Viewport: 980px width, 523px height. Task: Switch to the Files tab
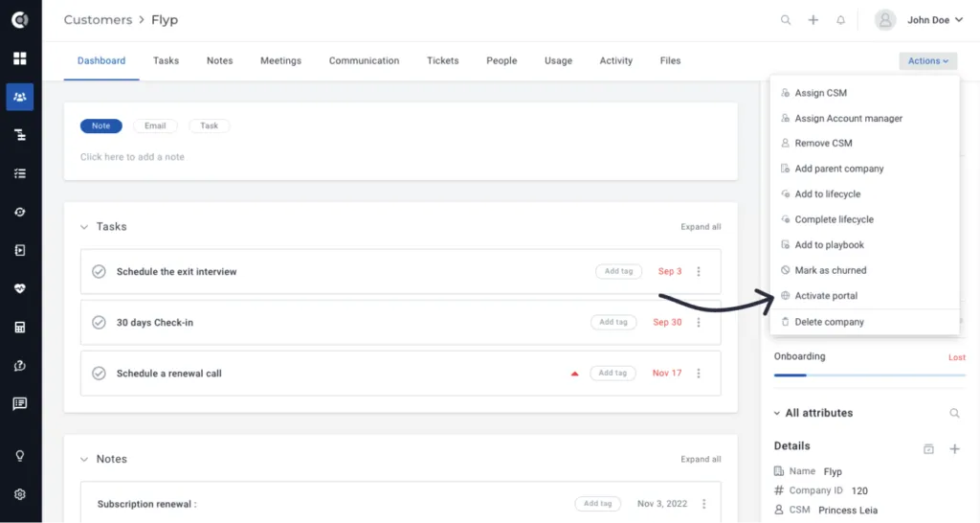(670, 60)
